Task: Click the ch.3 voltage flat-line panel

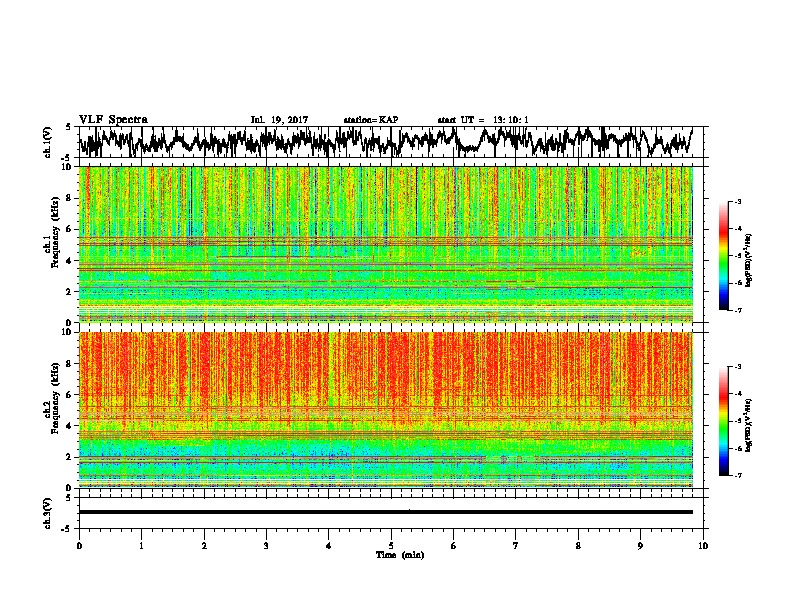Action: click(x=391, y=513)
